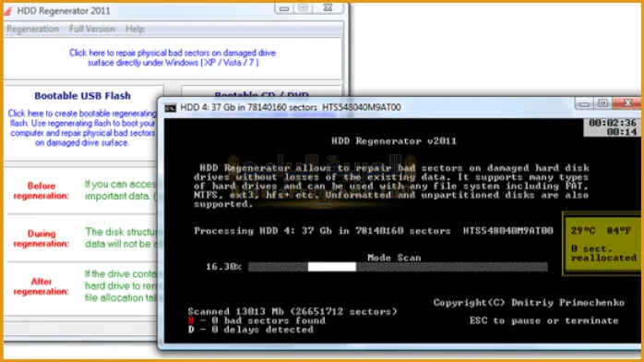
Task: Click the console window icon in HDD 4 title bar
Action: pyautogui.click(x=170, y=108)
